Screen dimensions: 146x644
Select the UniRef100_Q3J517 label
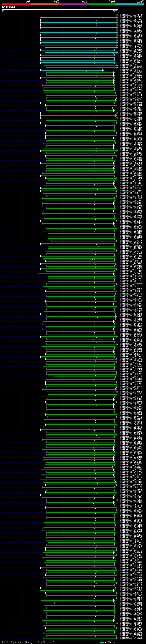click(x=131, y=151)
